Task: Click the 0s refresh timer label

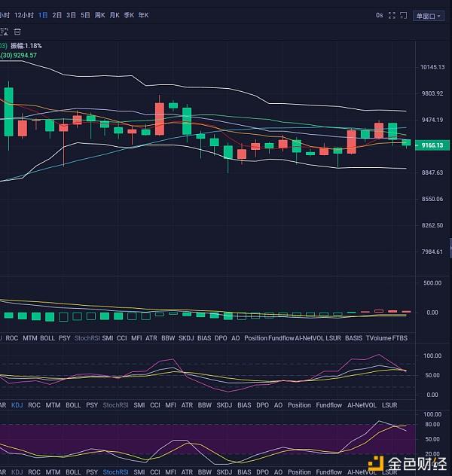Action: point(379,15)
